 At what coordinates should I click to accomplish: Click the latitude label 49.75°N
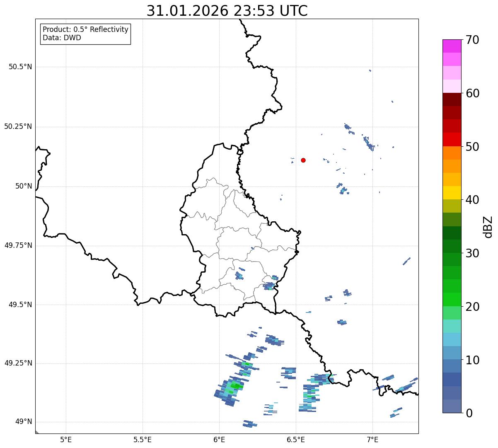point(18,245)
